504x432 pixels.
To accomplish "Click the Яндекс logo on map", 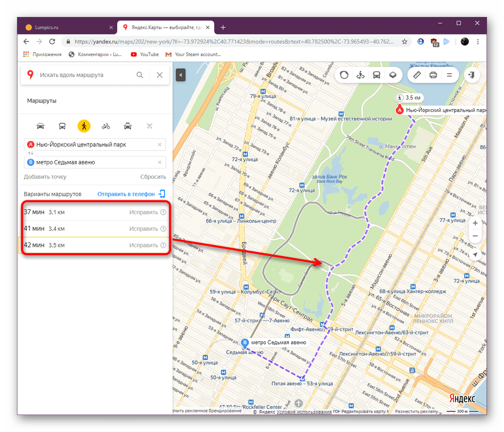I will pyautogui.click(x=462, y=398).
